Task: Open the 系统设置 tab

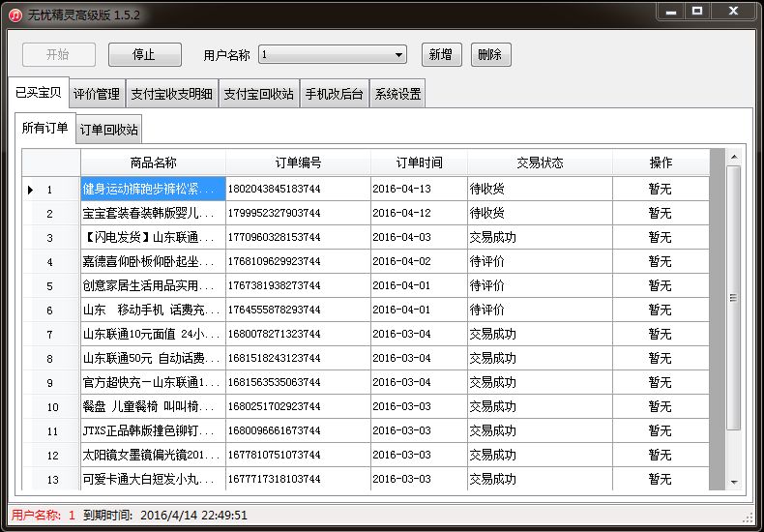Action: point(397,94)
